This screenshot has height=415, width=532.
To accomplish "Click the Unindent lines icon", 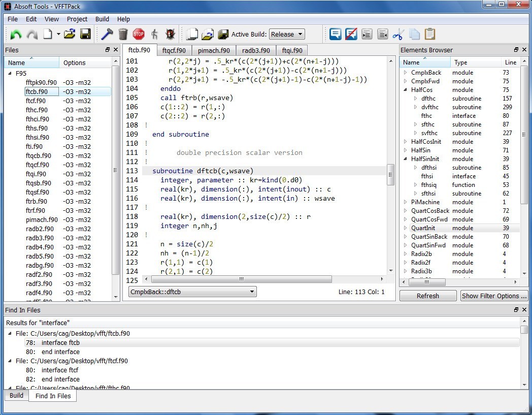I will click(382, 34).
